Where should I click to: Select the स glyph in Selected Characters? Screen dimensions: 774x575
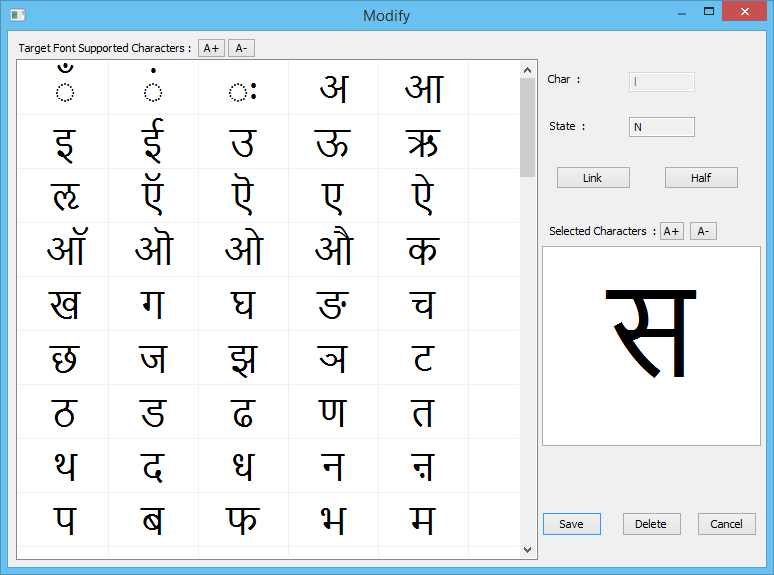(651, 334)
